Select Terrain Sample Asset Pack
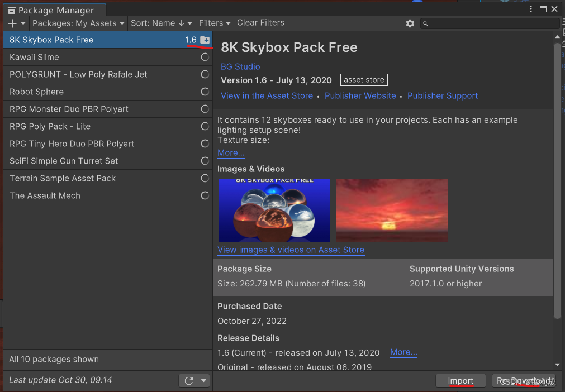This screenshot has height=392, width=565. point(107,178)
